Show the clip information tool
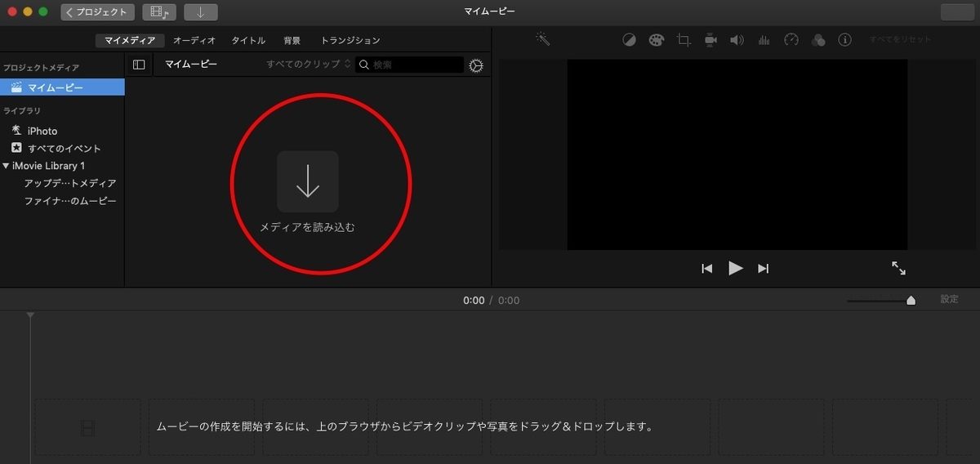 pyautogui.click(x=845, y=40)
